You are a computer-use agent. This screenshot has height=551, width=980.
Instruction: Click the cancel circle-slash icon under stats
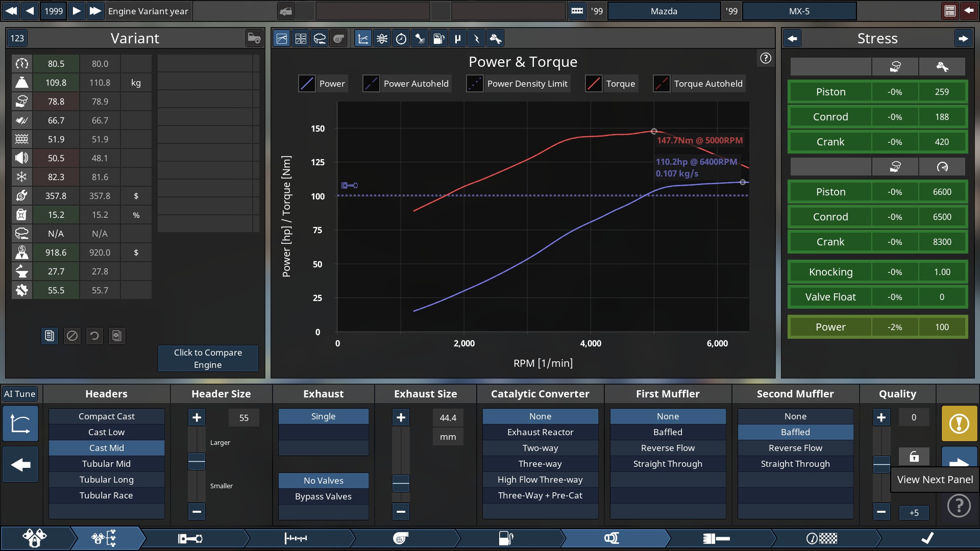[72, 336]
